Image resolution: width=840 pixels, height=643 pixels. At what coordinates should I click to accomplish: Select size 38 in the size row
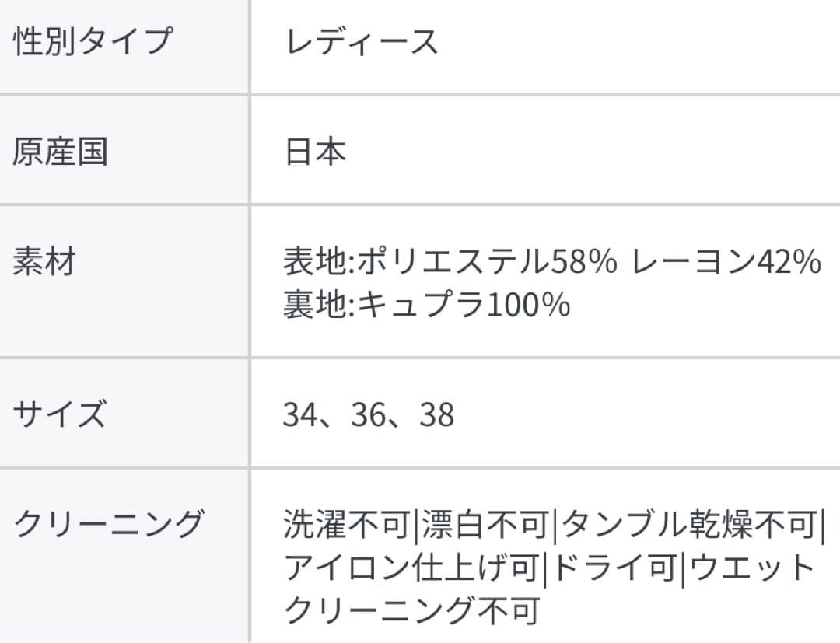point(436,415)
